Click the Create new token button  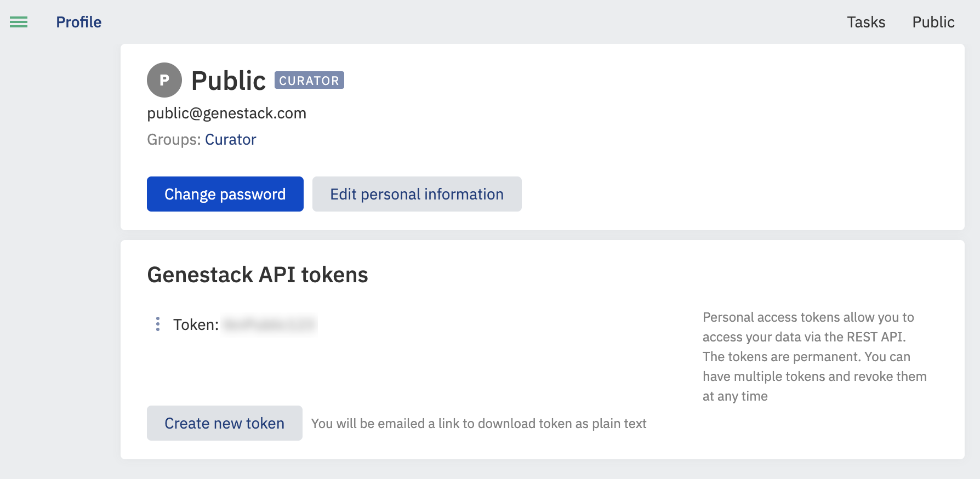[225, 423]
